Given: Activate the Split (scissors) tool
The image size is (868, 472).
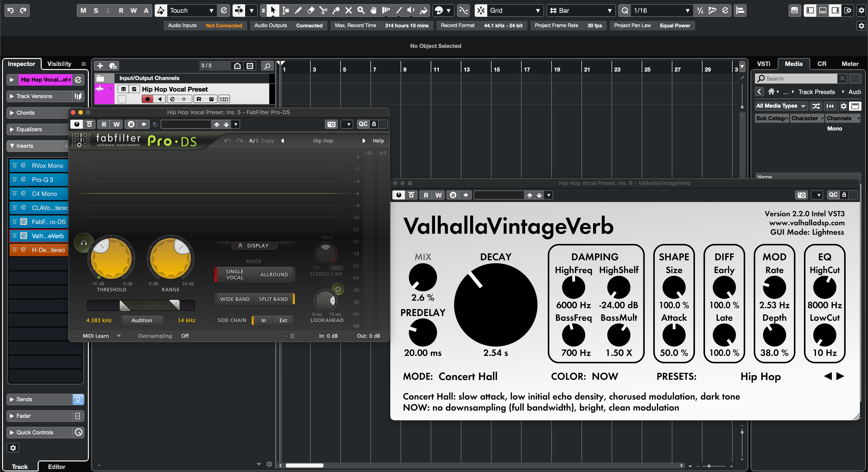Looking at the screenshot, I should coord(323,11).
